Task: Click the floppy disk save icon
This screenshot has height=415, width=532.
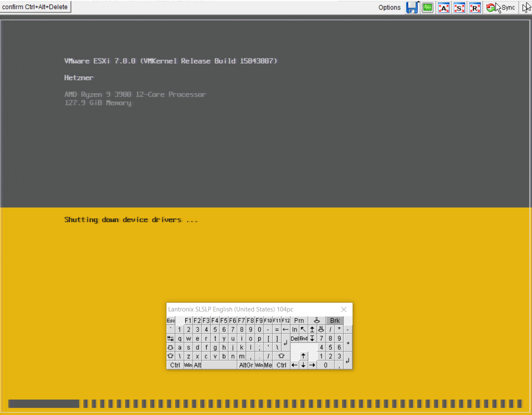Action: 411,8
